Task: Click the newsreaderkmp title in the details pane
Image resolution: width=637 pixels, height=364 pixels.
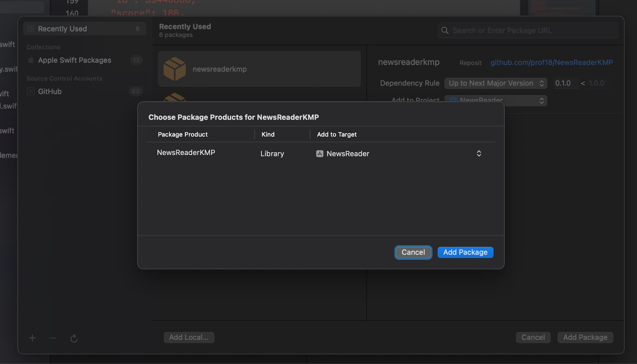Action: [409, 62]
